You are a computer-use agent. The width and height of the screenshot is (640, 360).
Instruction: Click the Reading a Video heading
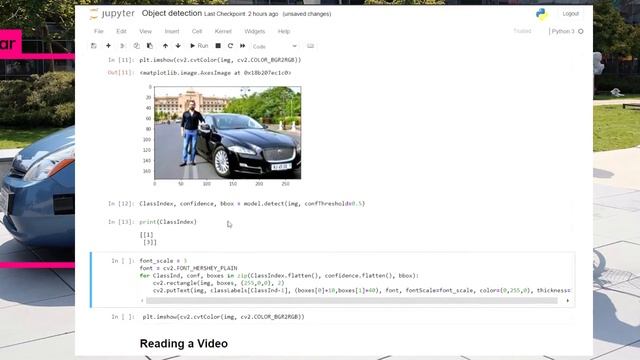(x=184, y=344)
